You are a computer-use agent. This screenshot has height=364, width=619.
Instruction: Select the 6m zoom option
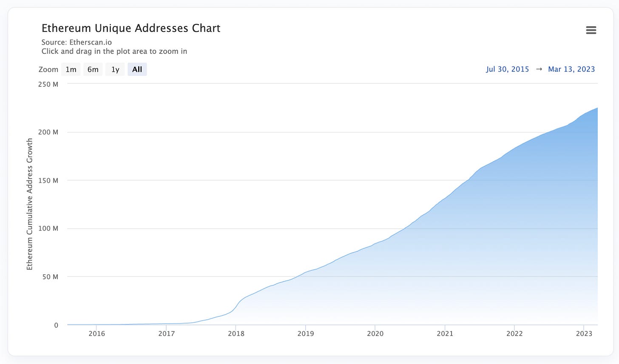[x=93, y=69]
